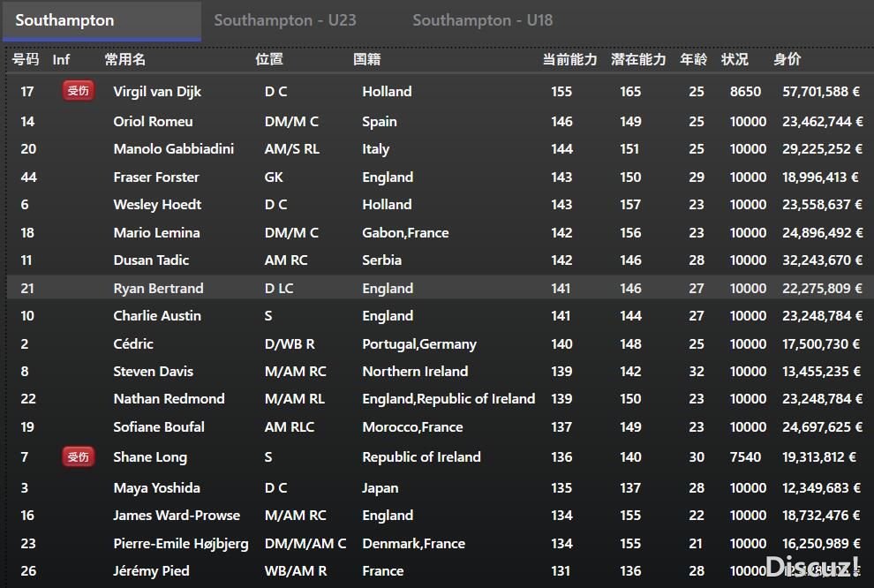Click the injury badge beside Virgil van Dijk

[x=78, y=91]
